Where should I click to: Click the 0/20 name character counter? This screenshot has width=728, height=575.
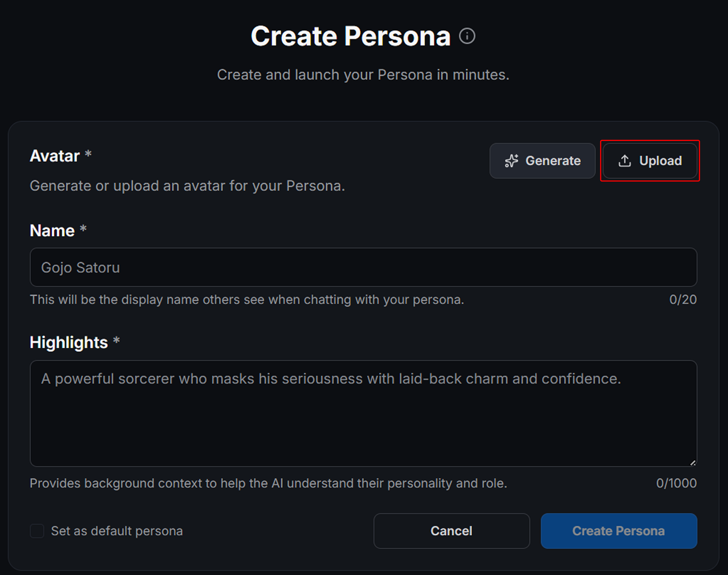click(682, 299)
